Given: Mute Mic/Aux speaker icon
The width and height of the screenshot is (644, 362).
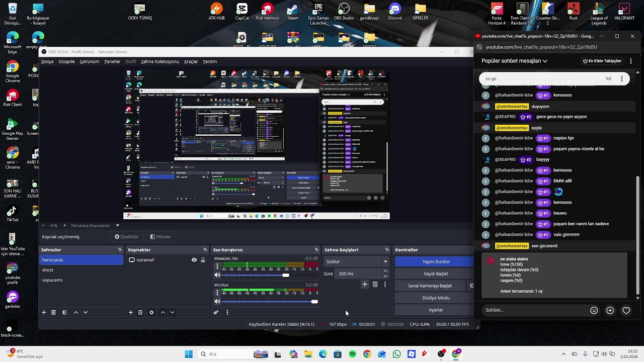Looking at the screenshot, I should (217, 301).
